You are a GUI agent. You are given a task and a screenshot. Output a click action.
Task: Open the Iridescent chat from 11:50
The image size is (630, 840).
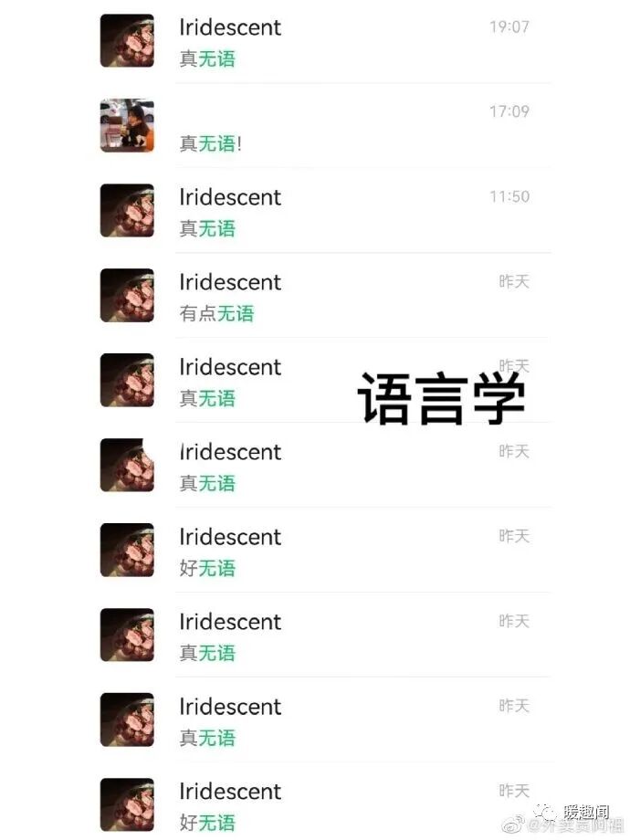pyautogui.click(x=325, y=211)
